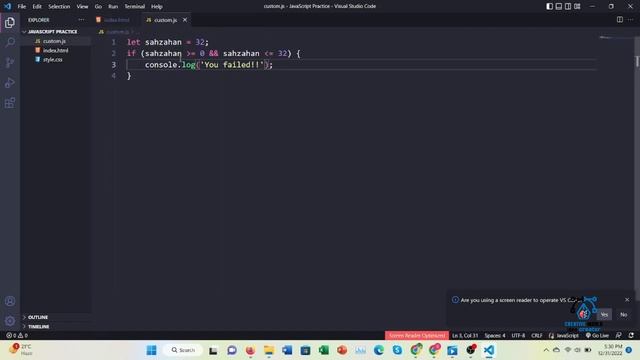Viewport: 640px width, 360px height.
Task: Open File Explorer from taskbar
Action: pos(269,350)
